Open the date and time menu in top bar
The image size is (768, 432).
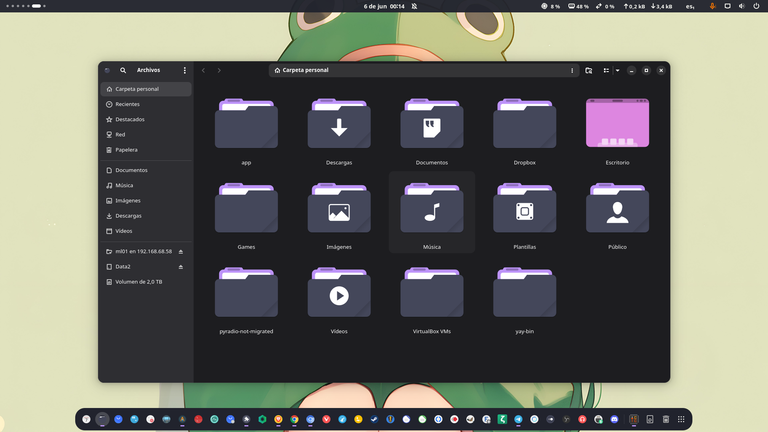click(384, 6)
